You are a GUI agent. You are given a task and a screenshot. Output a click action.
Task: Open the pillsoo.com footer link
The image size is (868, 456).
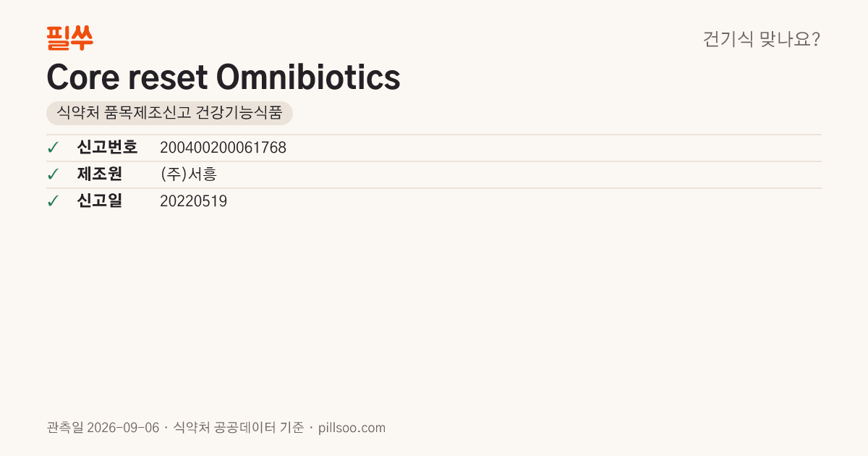[x=352, y=428]
